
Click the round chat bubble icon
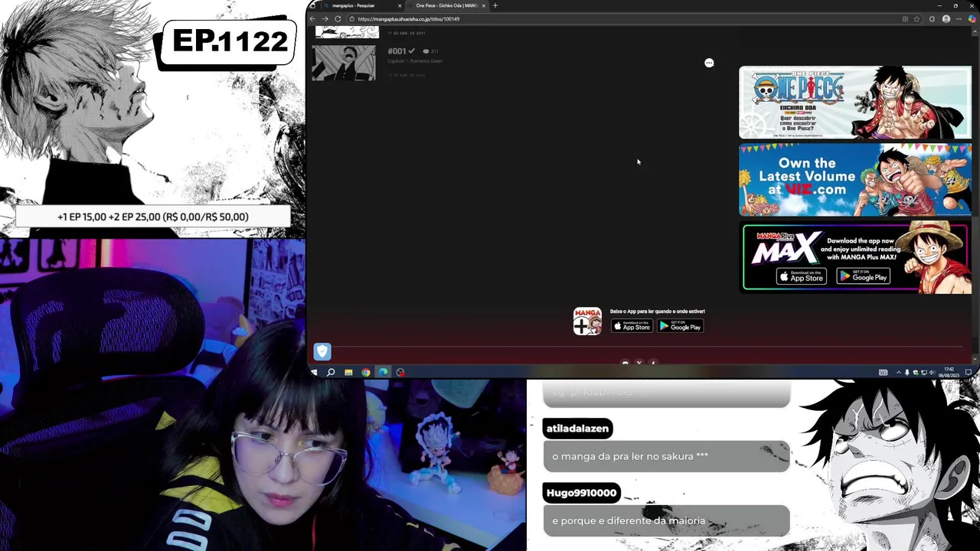(709, 63)
